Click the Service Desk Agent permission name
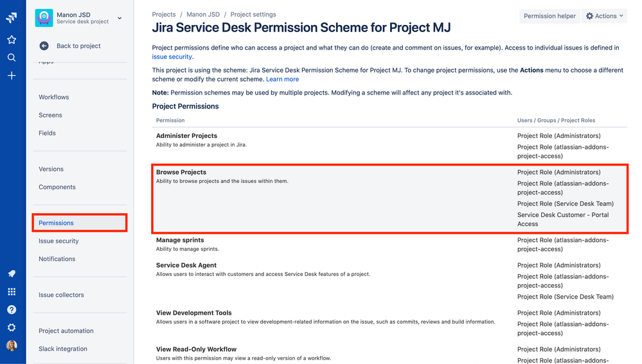Image resolution: width=642 pixels, height=364 pixels. (186, 265)
